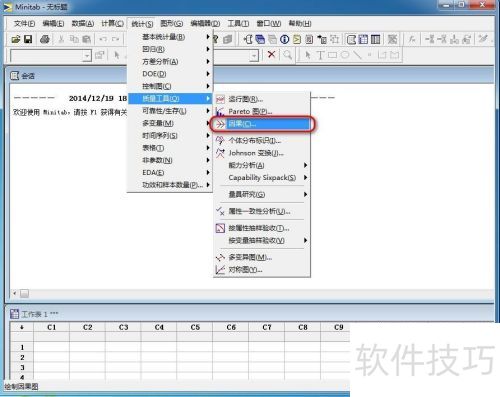The height and width of the screenshot is (397, 500).
Task: Open the 窗口(W) Window menu
Action: (x=269, y=23)
